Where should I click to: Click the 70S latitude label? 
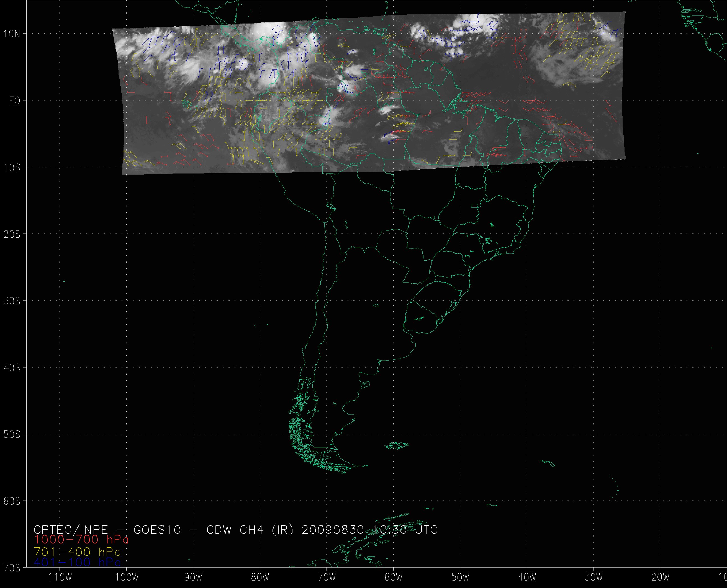(12, 567)
